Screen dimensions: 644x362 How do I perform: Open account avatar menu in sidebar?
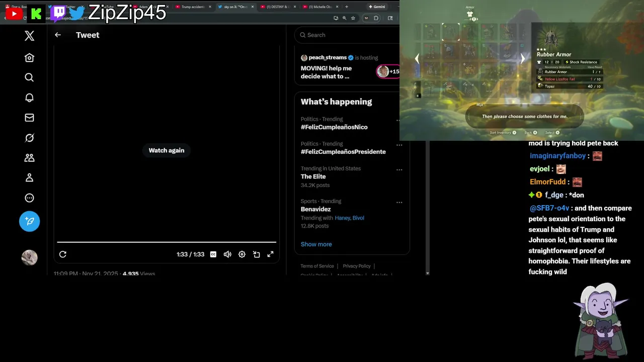pyautogui.click(x=29, y=257)
